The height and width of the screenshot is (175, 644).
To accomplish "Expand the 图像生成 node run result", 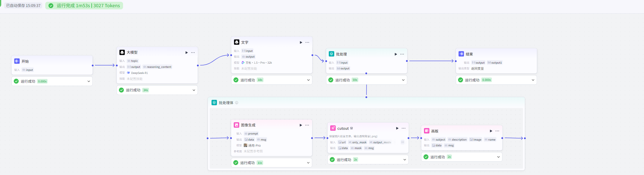I will 308,163.
